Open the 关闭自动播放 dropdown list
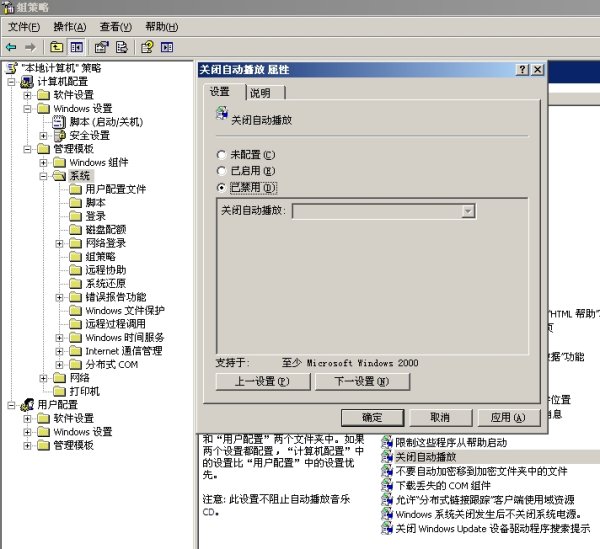 tap(467, 211)
